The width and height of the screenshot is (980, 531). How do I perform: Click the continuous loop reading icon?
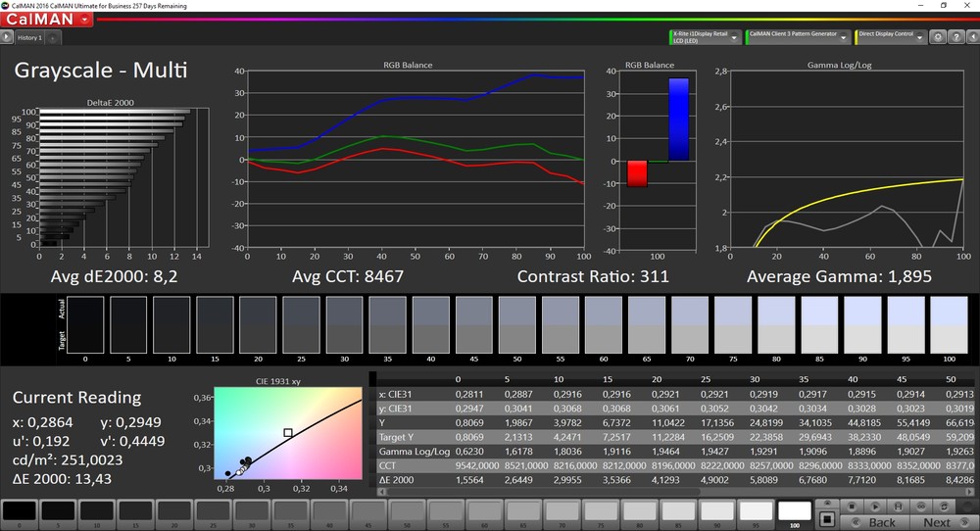pyautogui.click(x=920, y=507)
